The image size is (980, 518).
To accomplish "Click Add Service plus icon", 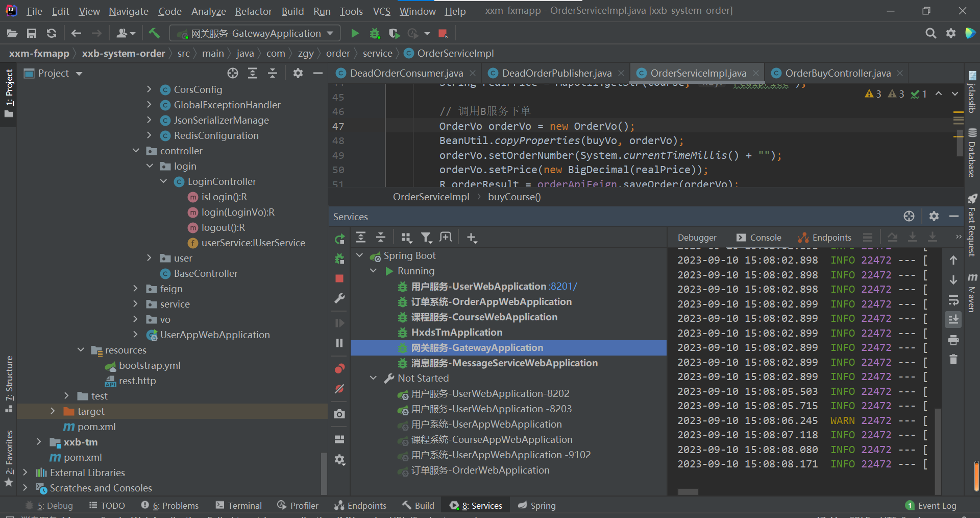I will (472, 238).
